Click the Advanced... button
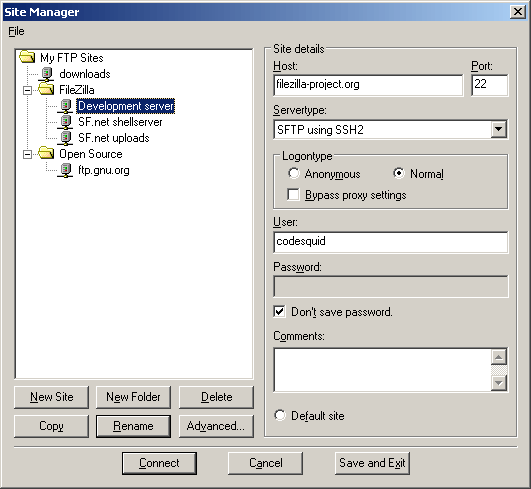The image size is (531, 489). [216, 426]
